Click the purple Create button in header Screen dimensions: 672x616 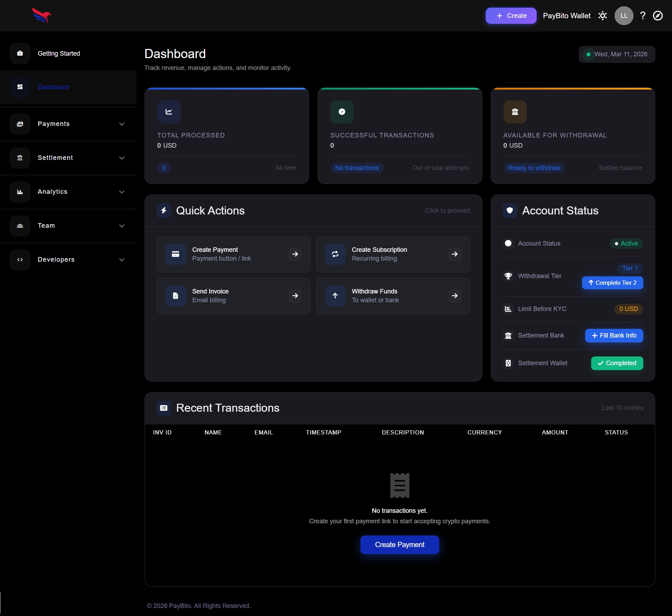tap(511, 16)
